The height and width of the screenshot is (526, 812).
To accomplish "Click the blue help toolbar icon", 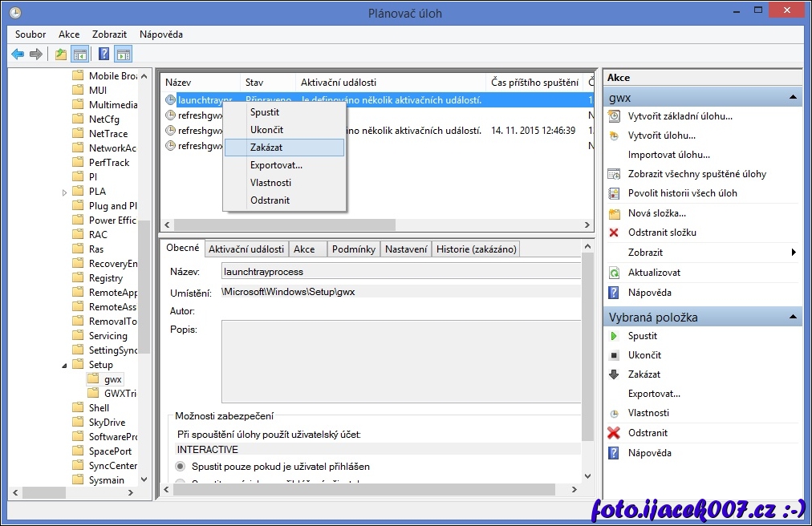I will (x=104, y=54).
